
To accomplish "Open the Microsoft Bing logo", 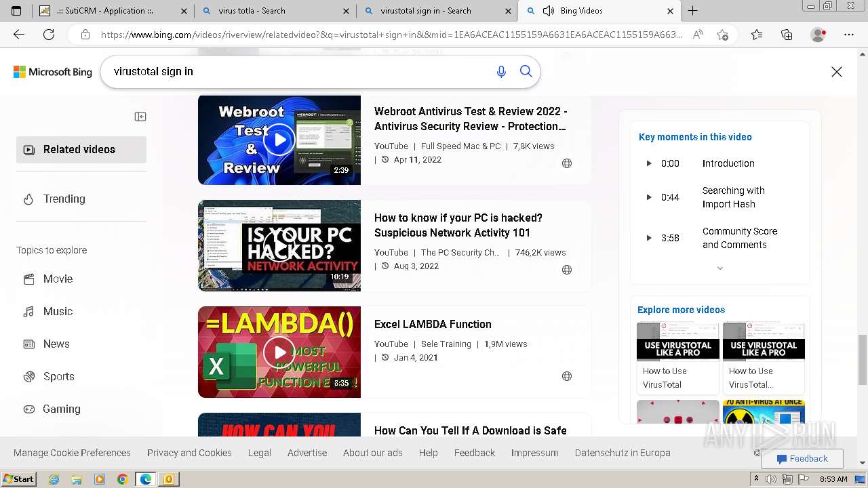I will click(53, 72).
